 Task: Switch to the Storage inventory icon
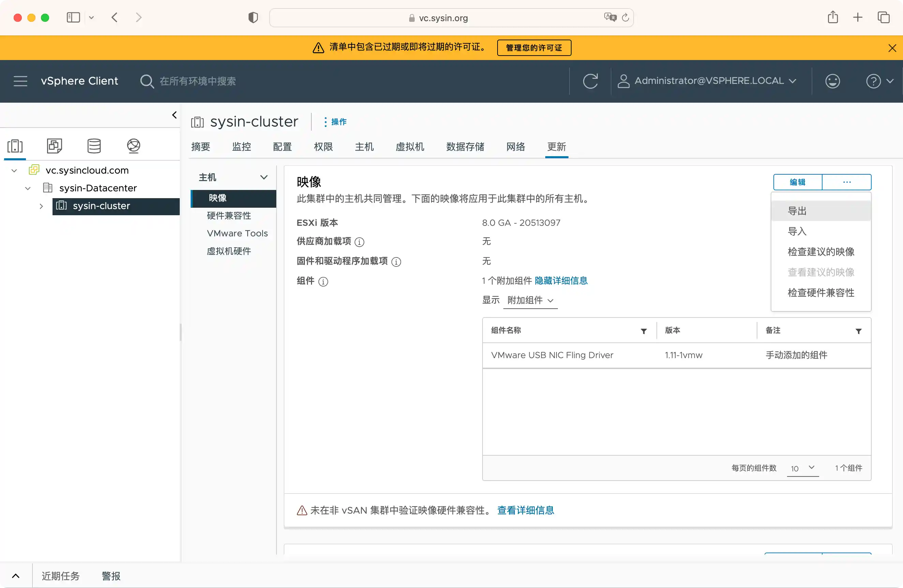pos(94,146)
